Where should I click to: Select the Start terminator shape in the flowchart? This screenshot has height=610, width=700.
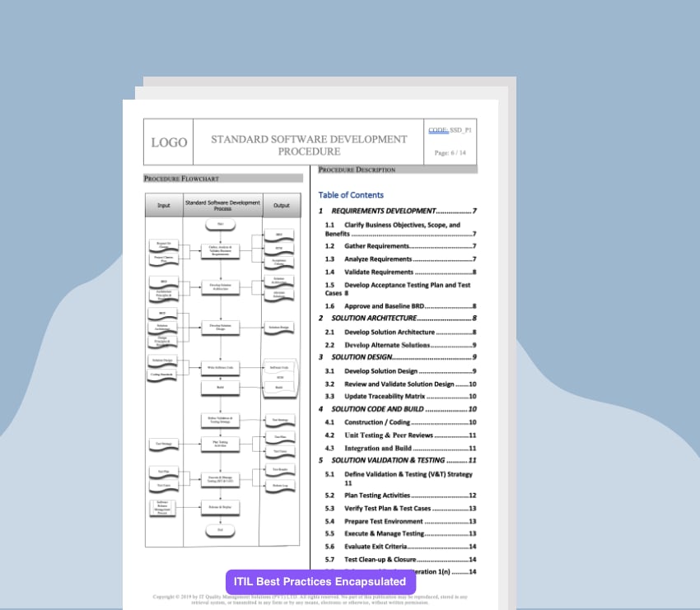pyautogui.click(x=219, y=225)
